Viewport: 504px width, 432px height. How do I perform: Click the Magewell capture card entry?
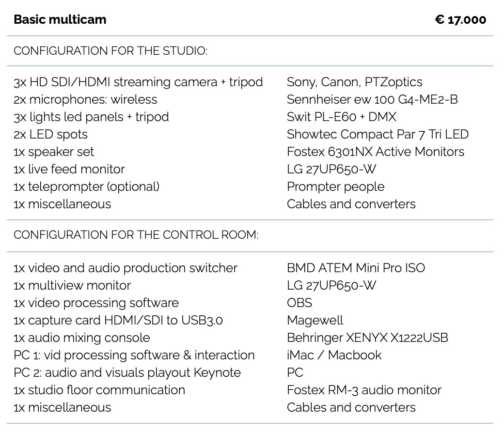pos(315,320)
